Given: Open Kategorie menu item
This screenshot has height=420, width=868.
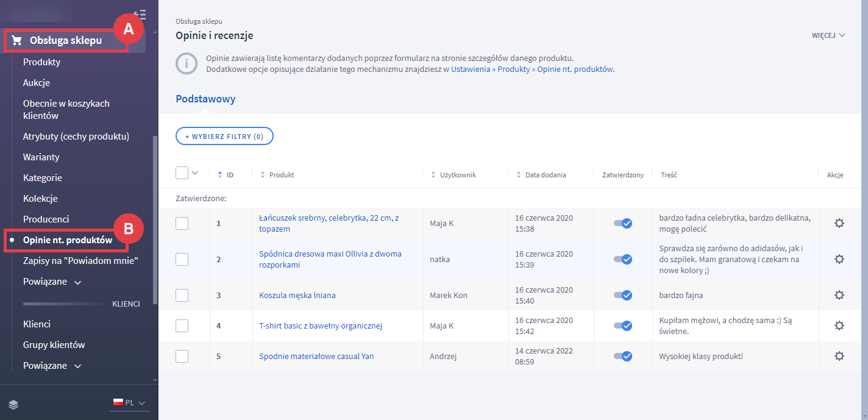Looking at the screenshot, I should pyautogui.click(x=43, y=178).
